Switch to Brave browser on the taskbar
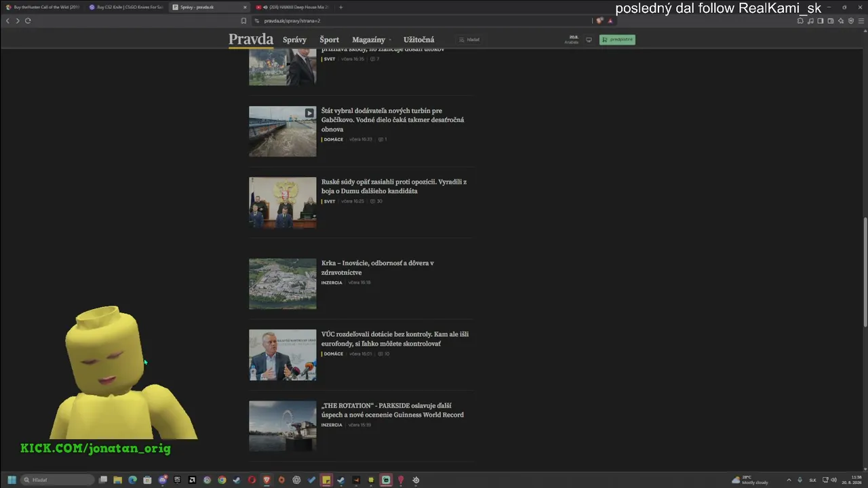The image size is (868, 488). point(267,480)
